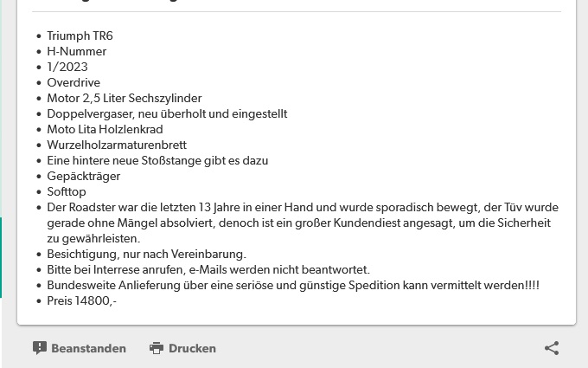The image size is (588, 368).
Task: Open the Beanstanden report link
Action: point(80,348)
